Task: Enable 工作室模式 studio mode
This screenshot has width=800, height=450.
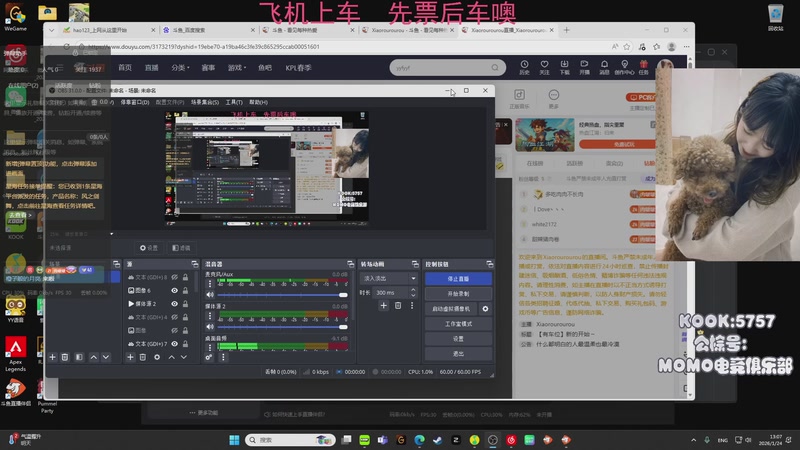Action: [x=458, y=324]
